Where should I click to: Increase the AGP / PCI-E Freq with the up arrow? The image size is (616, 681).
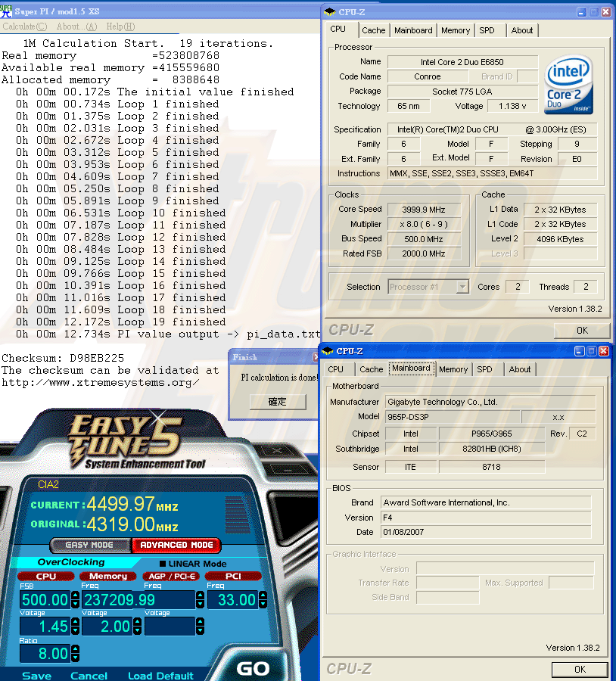[x=201, y=596]
